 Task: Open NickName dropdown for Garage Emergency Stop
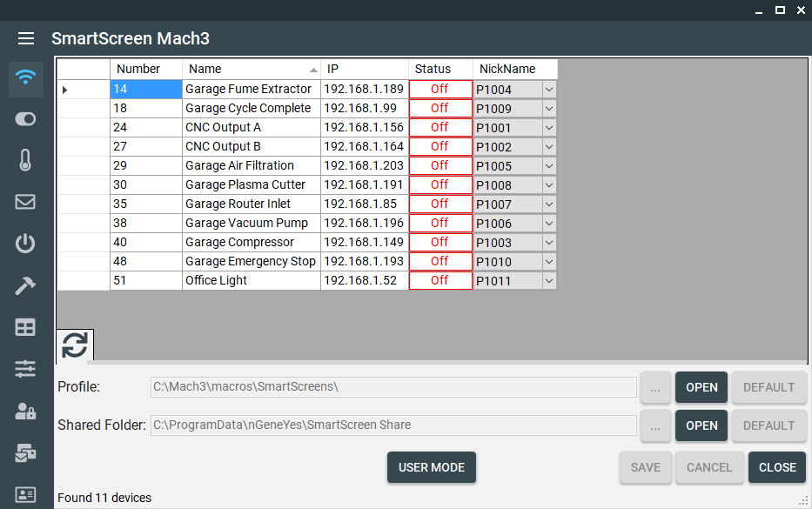point(549,261)
